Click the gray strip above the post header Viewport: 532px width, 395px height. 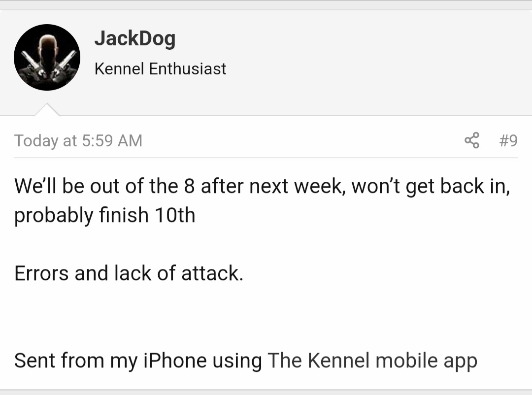point(266,5)
